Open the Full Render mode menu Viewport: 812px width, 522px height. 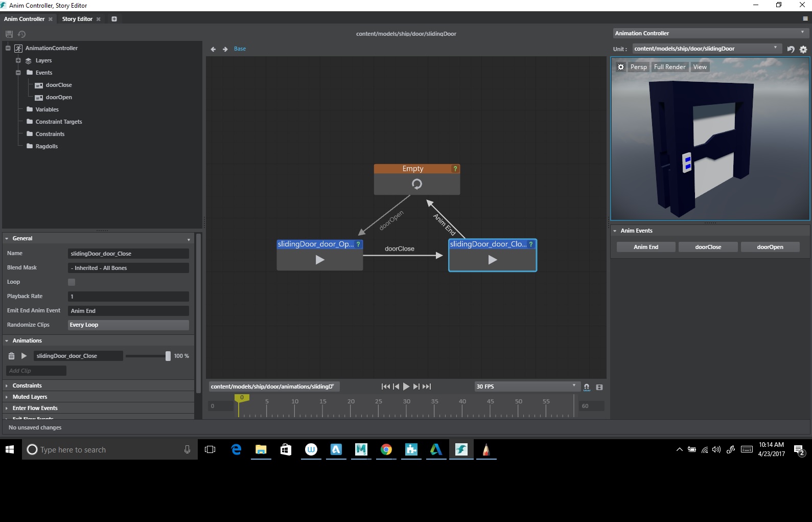coord(670,67)
